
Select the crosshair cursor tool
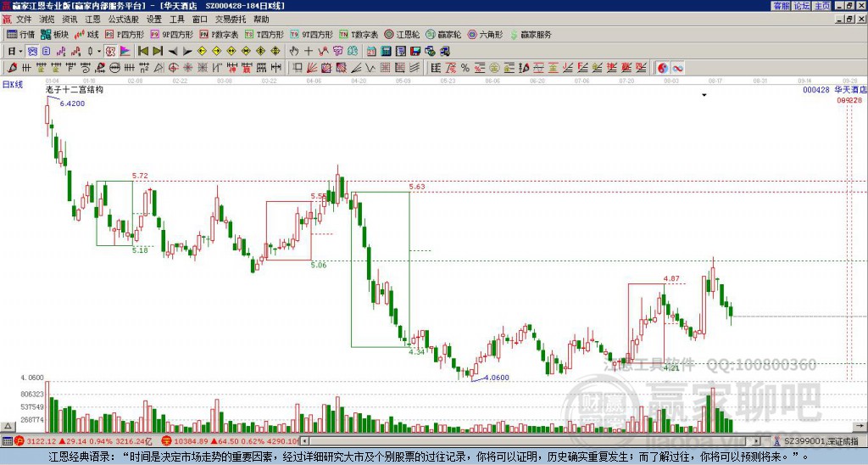(309, 52)
